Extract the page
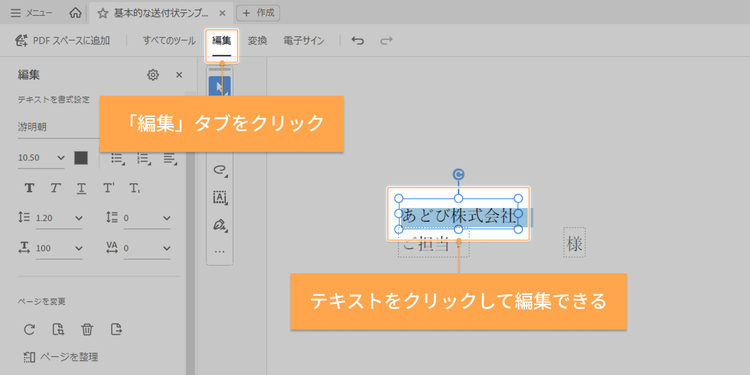 coord(116,329)
